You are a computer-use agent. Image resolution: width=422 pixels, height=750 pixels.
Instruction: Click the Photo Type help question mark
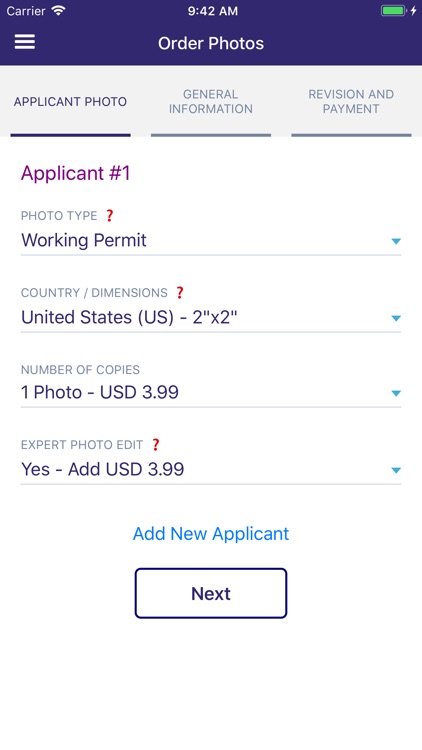tap(110, 216)
